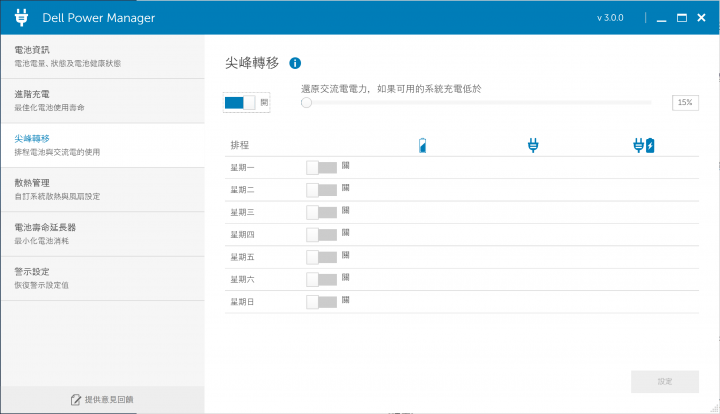
Task: Toggle the 星期一 schedule switch
Action: pyautogui.click(x=321, y=168)
